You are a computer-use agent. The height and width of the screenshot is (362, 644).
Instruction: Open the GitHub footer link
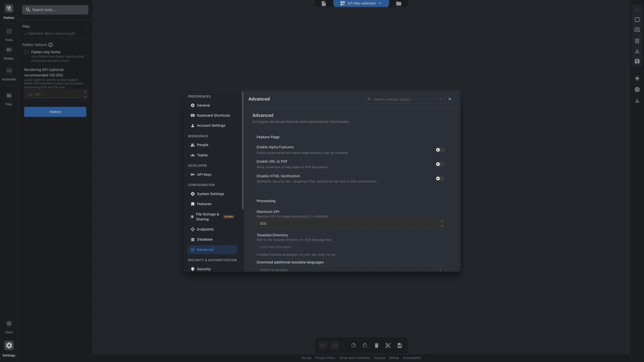tap(394, 358)
